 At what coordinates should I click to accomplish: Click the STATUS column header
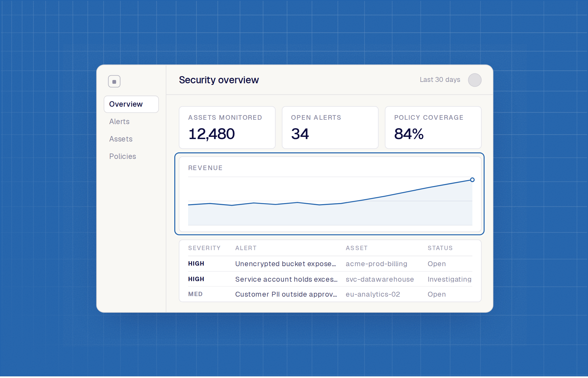(x=440, y=248)
